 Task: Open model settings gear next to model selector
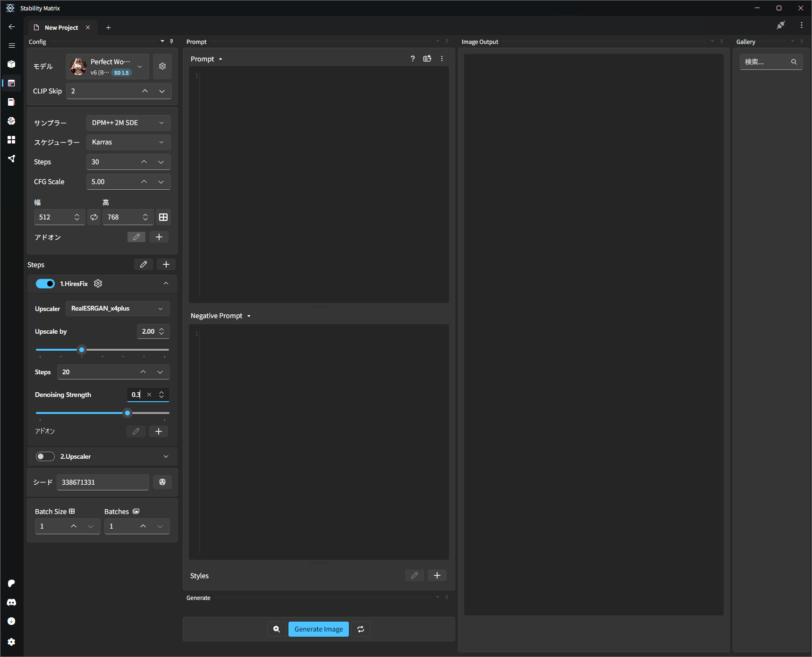(162, 66)
